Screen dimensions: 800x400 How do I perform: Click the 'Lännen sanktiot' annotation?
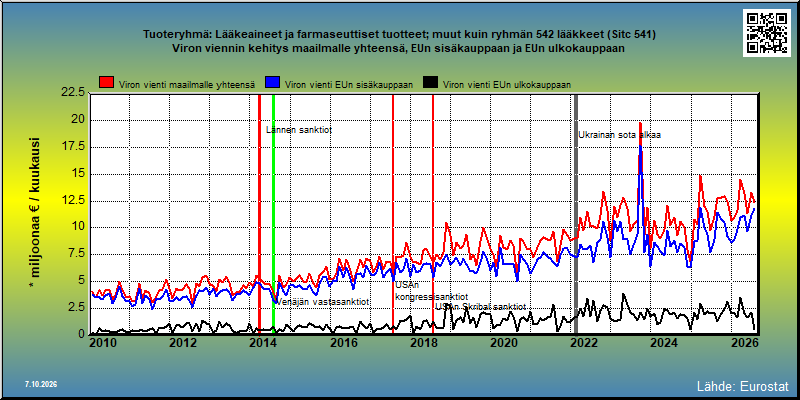(299, 130)
